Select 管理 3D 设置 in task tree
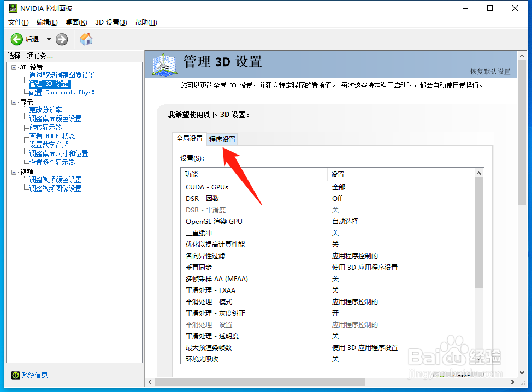This screenshot has height=392, width=532. click(x=50, y=84)
